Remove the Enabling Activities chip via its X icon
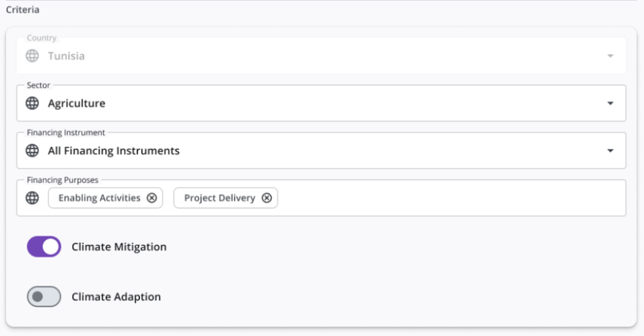The width and height of the screenshot is (644, 336). pyautogui.click(x=151, y=198)
